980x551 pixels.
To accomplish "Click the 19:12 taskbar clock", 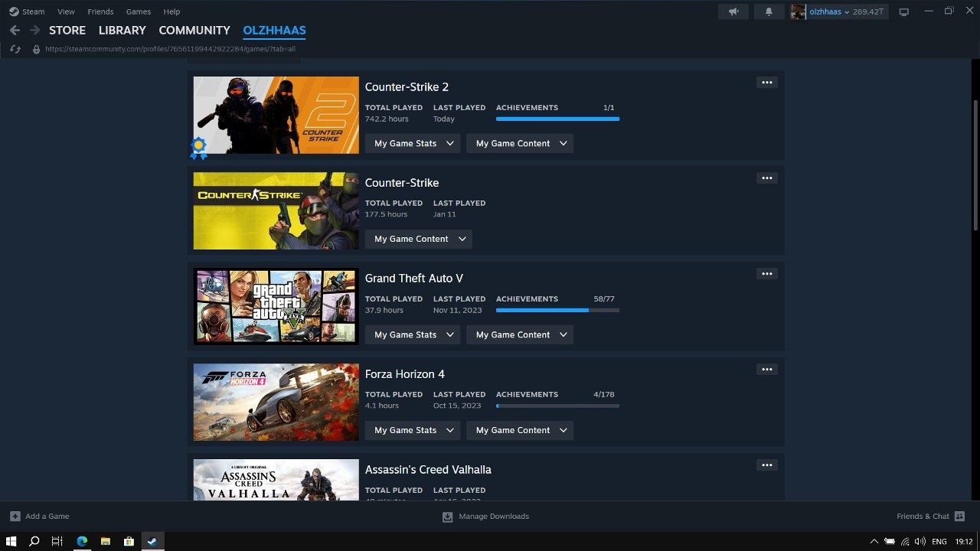I will tap(964, 541).
